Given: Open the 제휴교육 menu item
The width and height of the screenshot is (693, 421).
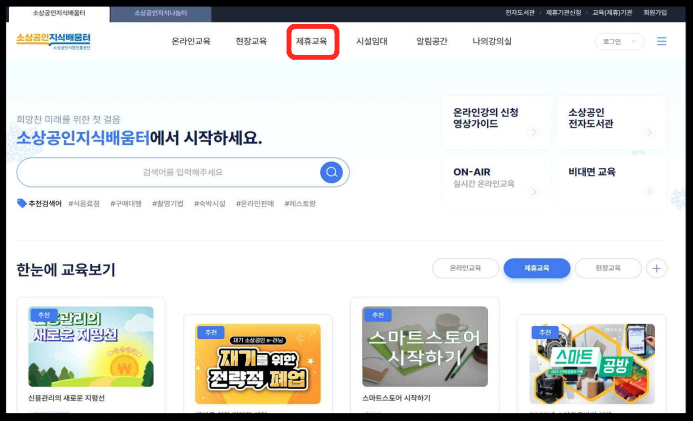Looking at the screenshot, I should point(311,42).
